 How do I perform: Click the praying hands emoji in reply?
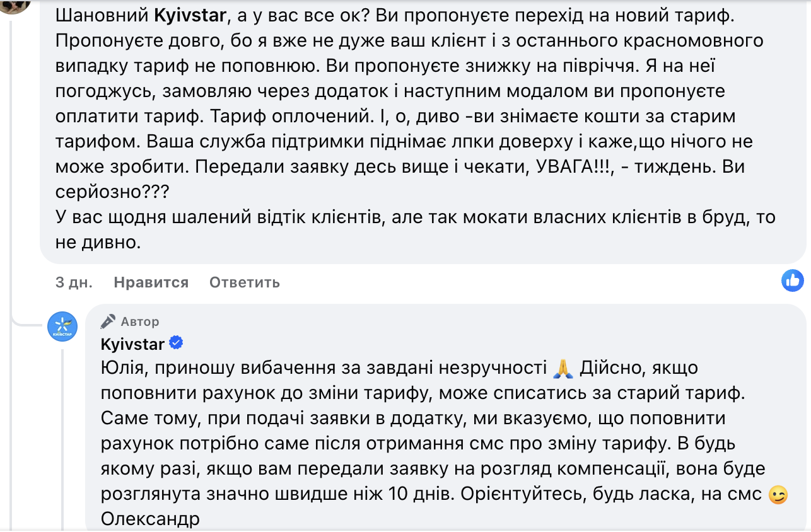pyautogui.click(x=562, y=367)
